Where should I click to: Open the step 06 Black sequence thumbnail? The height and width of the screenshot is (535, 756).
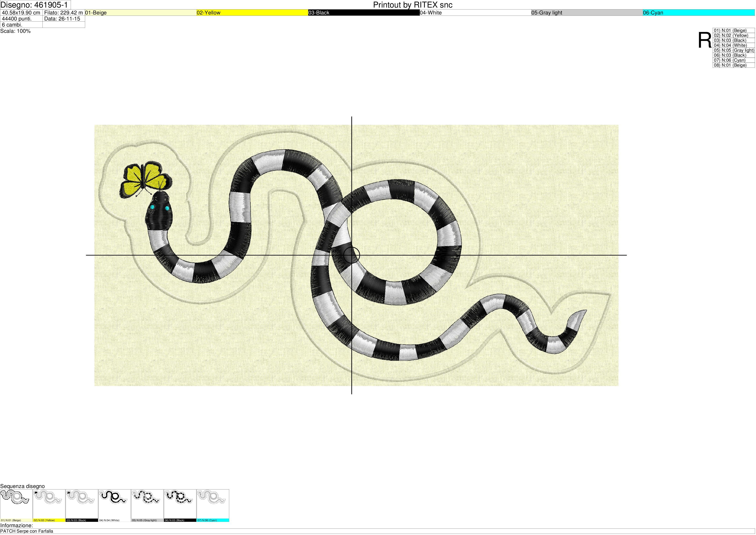pos(180,506)
